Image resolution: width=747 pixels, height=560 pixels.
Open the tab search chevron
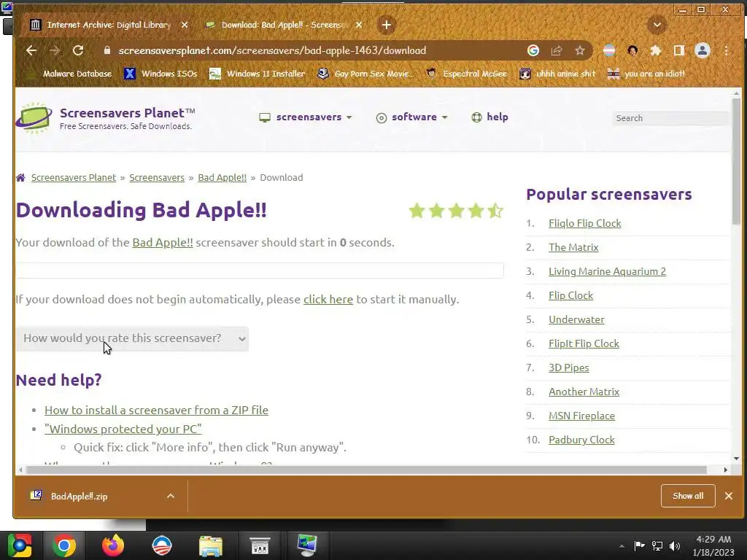coord(657,25)
